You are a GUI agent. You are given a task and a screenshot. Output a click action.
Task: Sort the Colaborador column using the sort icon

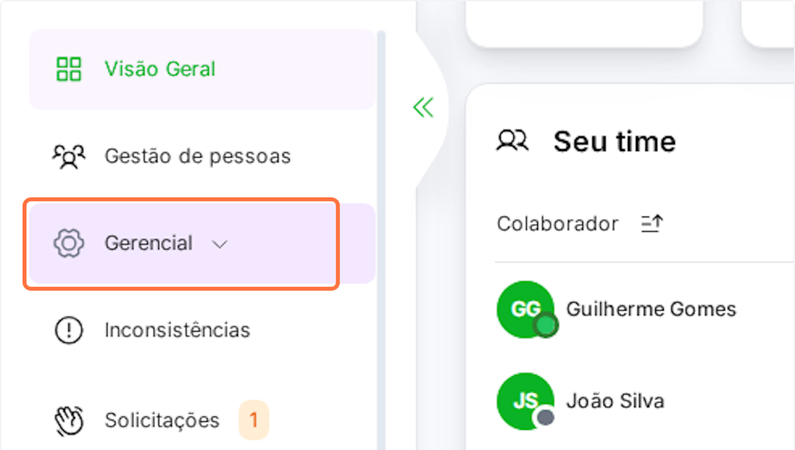pos(651,224)
